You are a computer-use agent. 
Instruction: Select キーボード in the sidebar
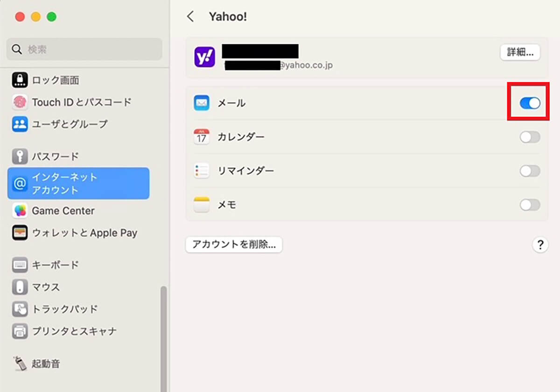(55, 265)
